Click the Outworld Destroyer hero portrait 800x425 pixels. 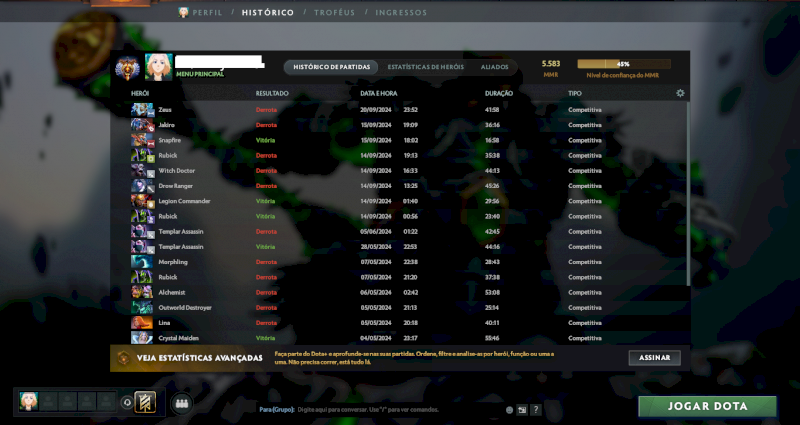(142, 308)
